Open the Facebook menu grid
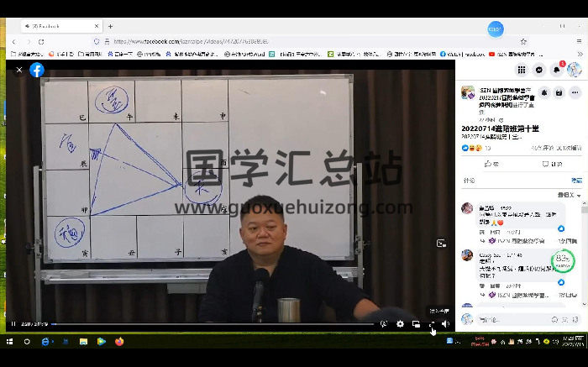This screenshot has height=367, width=588. pyautogui.click(x=522, y=70)
